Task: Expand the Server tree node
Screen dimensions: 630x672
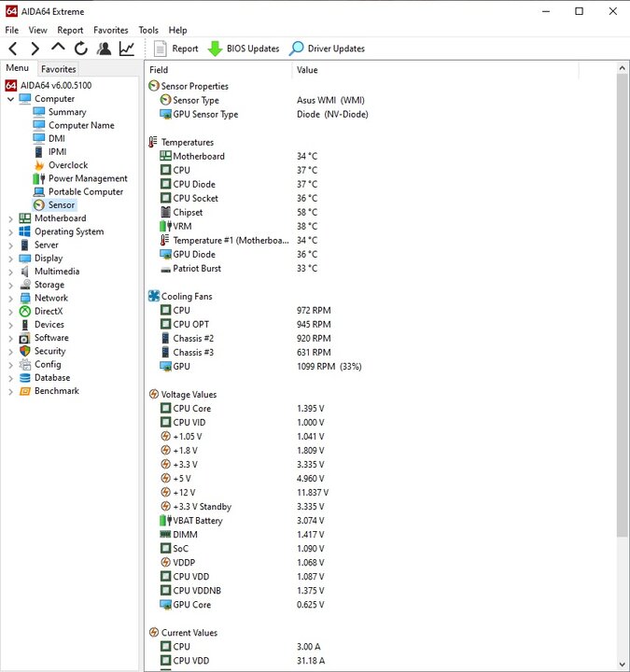Action: (10, 245)
